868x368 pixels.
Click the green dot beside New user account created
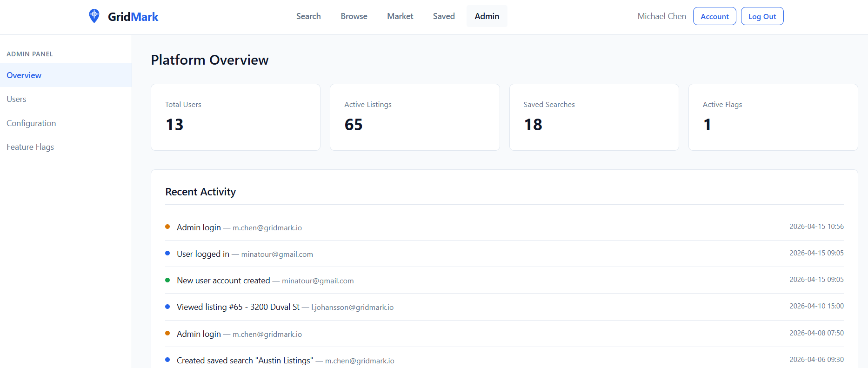tap(167, 280)
